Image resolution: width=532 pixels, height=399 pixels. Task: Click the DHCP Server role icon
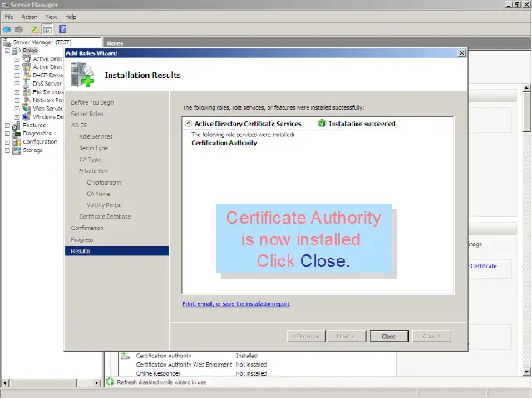click(27, 76)
